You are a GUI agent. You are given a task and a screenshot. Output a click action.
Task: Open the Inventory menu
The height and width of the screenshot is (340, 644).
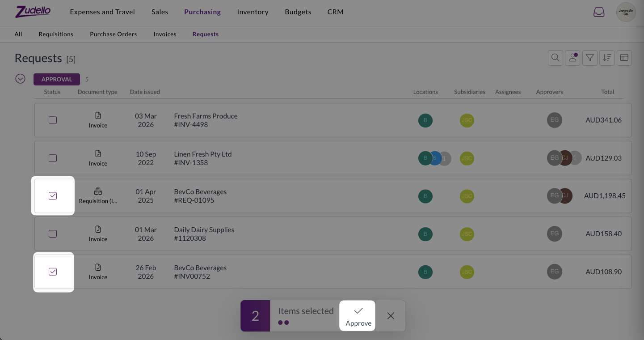(253, 12)
